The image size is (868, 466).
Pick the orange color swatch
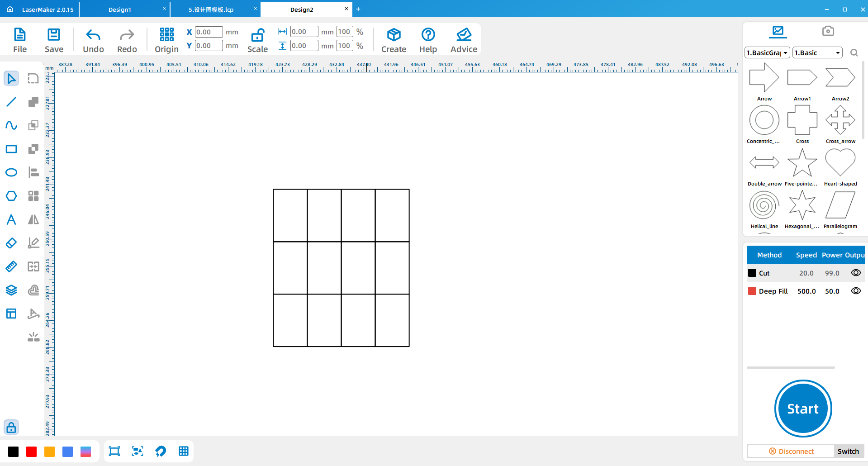[50, 452]
